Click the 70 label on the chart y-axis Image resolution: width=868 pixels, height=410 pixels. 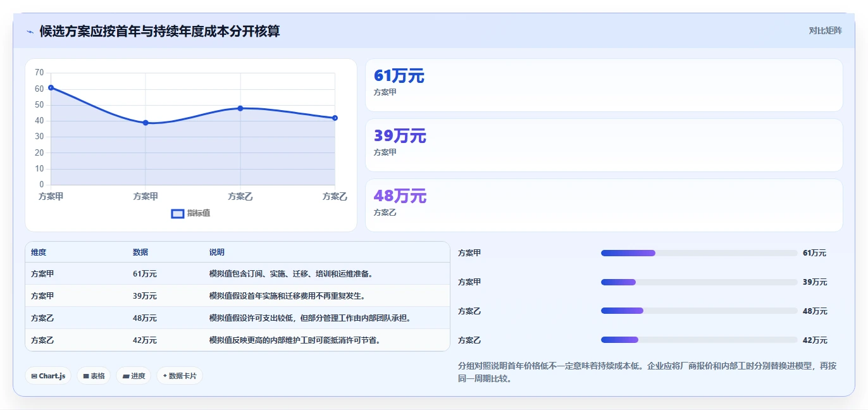[39, 73]
